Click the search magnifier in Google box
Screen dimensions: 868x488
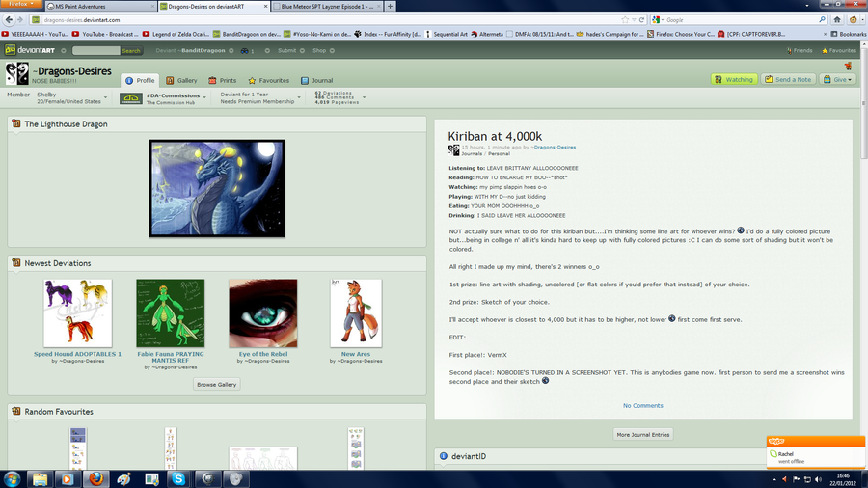[x=822, y=20]
